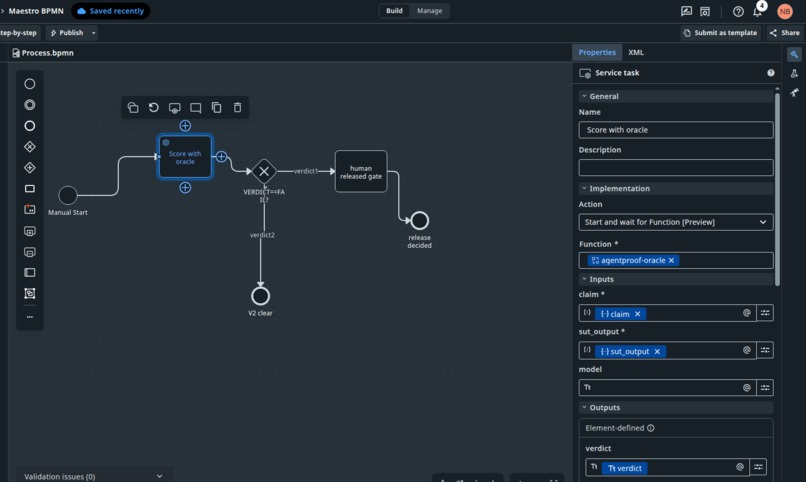Click the Name input field
The height and width of the screenshot is (482, 806).
(x=675, y=130)
